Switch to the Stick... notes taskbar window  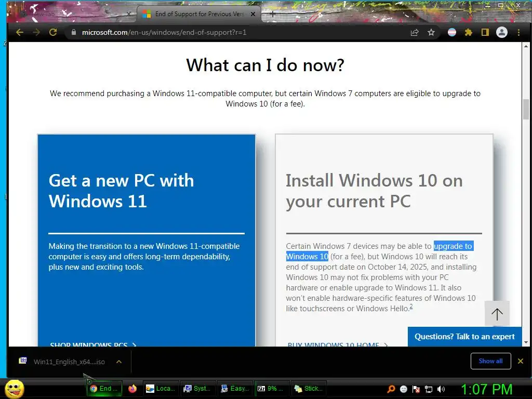(310, 389)
